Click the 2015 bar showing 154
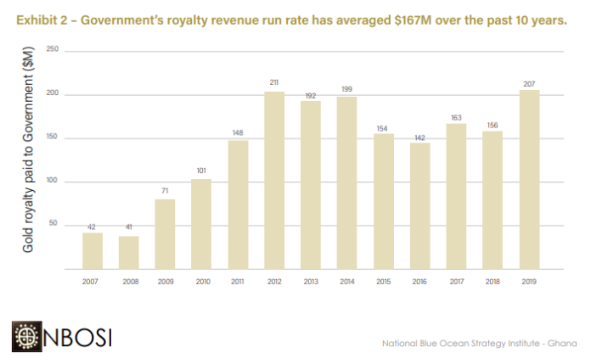The width and height of the screenshot is (591, 364). point(383,201)
